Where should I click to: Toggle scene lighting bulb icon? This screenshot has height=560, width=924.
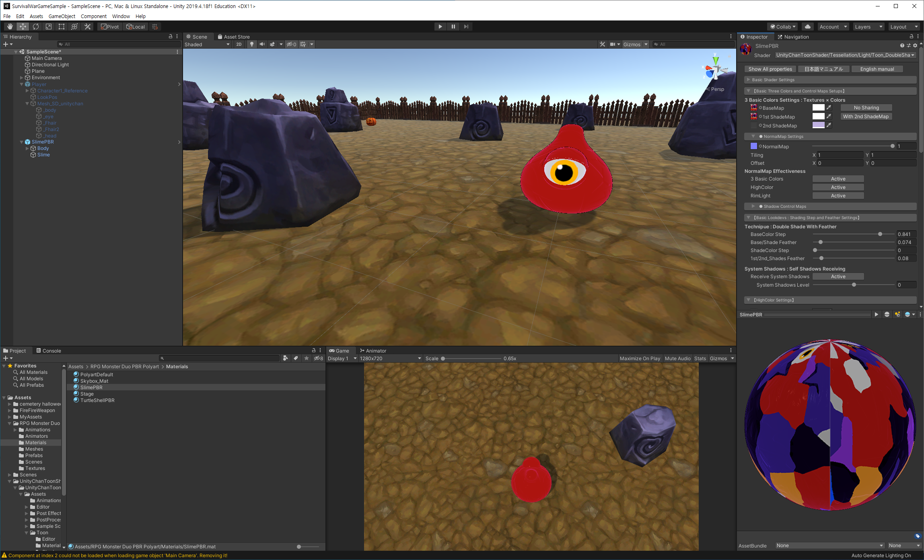pos(252,44)
